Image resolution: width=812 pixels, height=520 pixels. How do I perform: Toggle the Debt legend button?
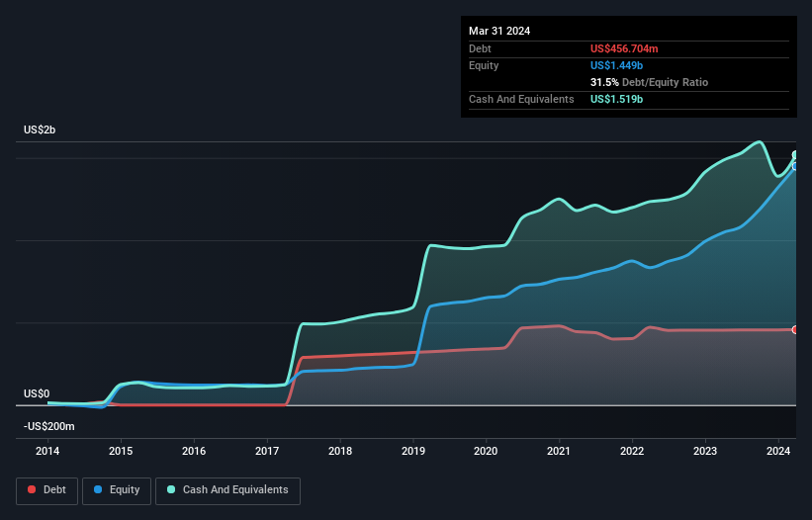[x=46, y=490]
